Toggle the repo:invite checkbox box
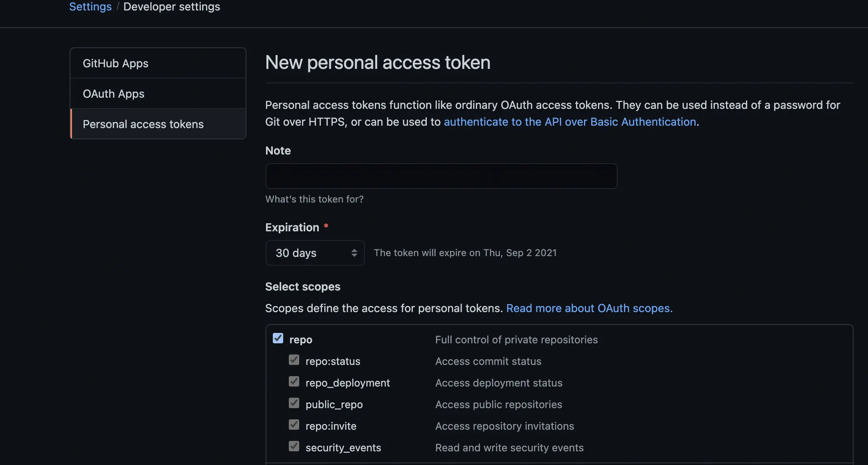The height and width of the screenshot is (465, 868). coord(294,425)
